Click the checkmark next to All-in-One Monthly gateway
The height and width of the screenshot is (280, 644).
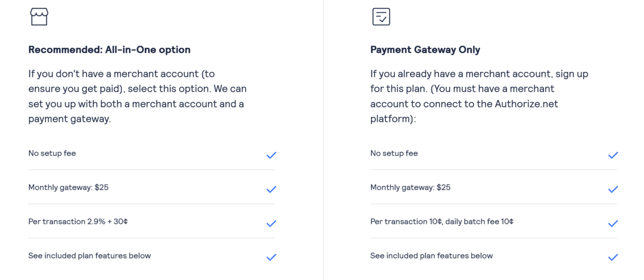[271, 189]
